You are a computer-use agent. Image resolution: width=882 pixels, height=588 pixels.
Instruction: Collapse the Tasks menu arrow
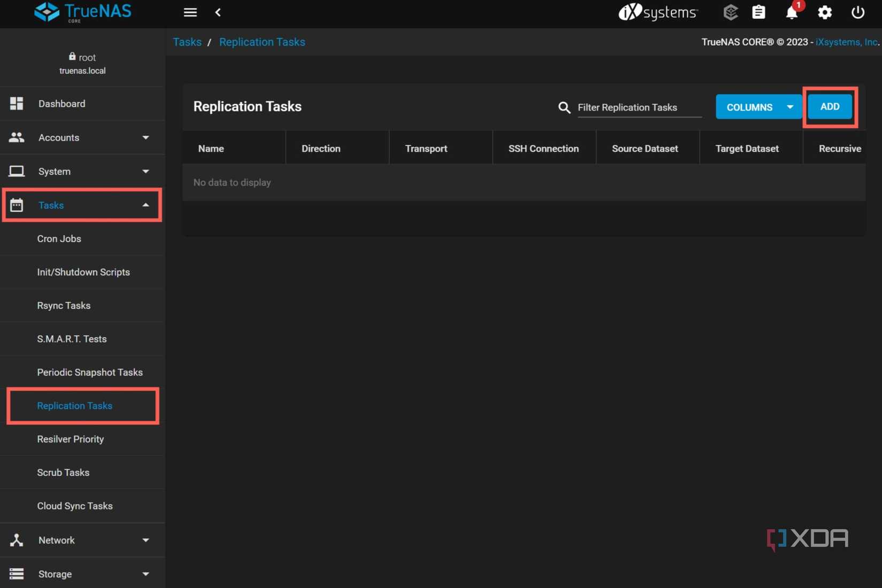tap(145, 205)
